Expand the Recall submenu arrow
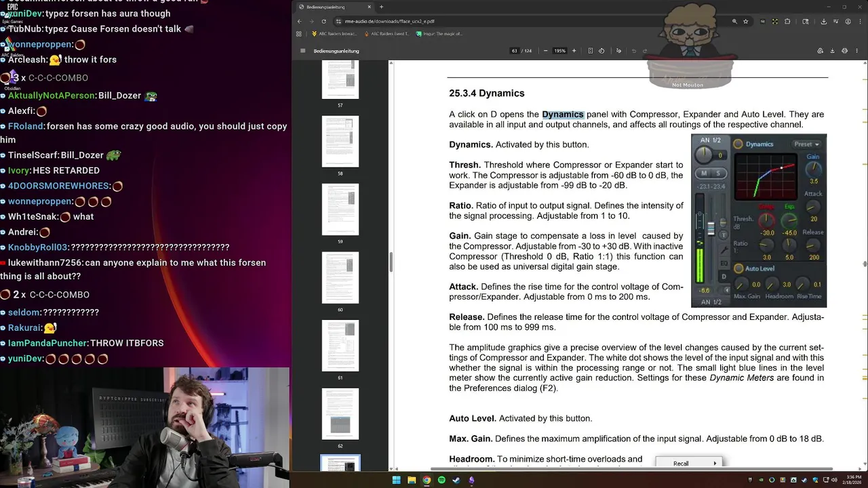Viewport: 868px width, 488px height. (715, 464)
